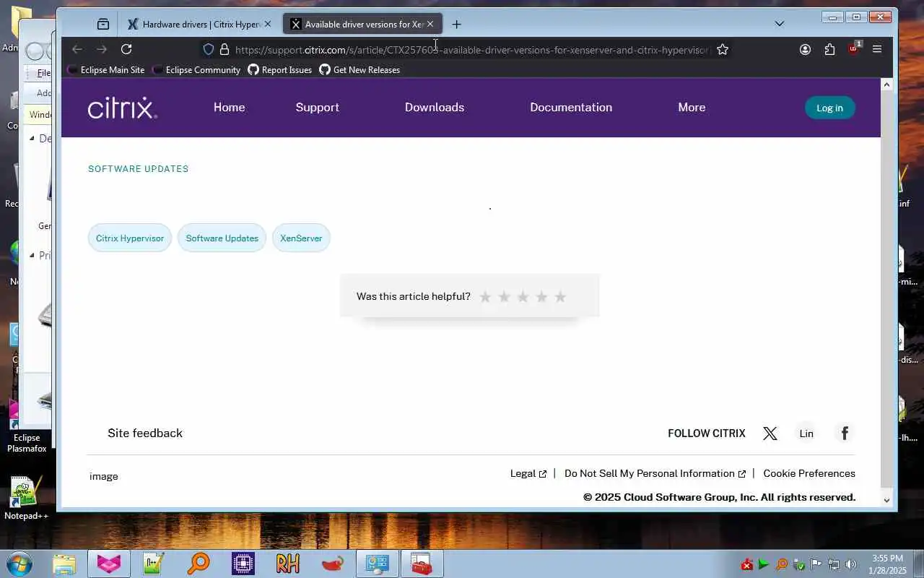Open the Eclipse Main Site bookmark
Screen dimensions: 924x578
[106, 69]
